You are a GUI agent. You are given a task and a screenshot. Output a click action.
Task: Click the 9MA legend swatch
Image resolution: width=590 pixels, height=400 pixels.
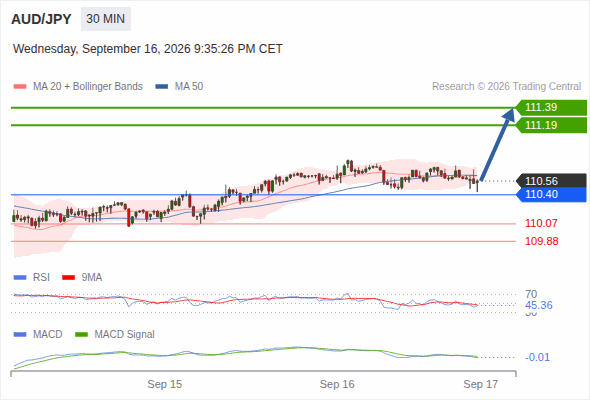[x=68, y=278]
